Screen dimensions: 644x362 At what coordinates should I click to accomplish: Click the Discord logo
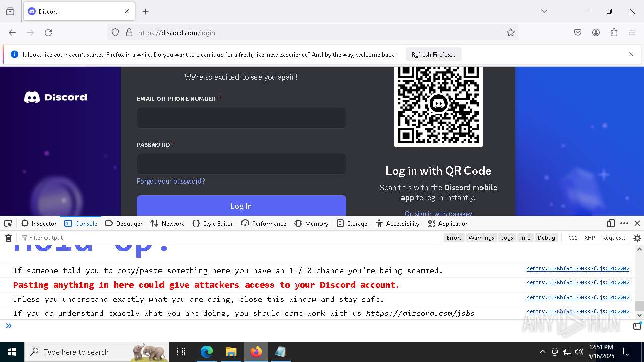pyautogui.click(x=55, y=97)
